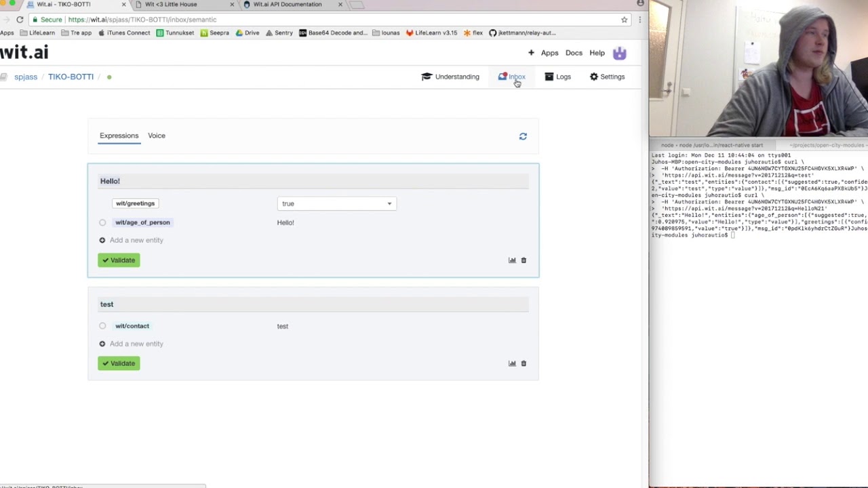Go to TIKO-BOTTI breadcrumb link

coord(71,77)
